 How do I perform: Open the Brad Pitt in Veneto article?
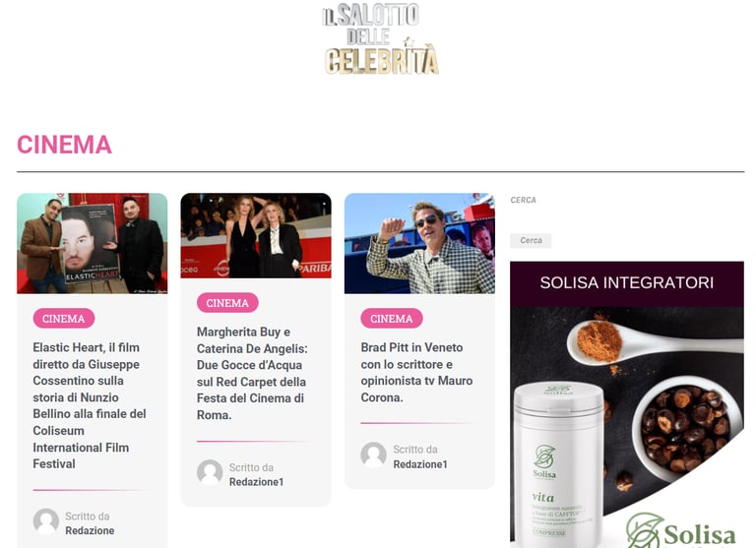(x=416, y=373)
